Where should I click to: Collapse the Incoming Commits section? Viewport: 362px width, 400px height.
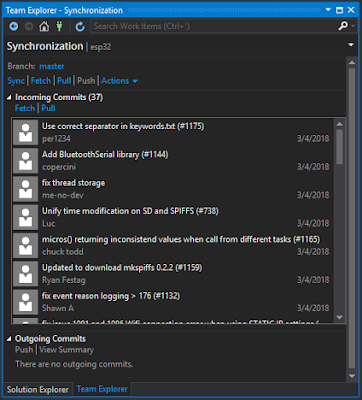(x=9, y=97)
